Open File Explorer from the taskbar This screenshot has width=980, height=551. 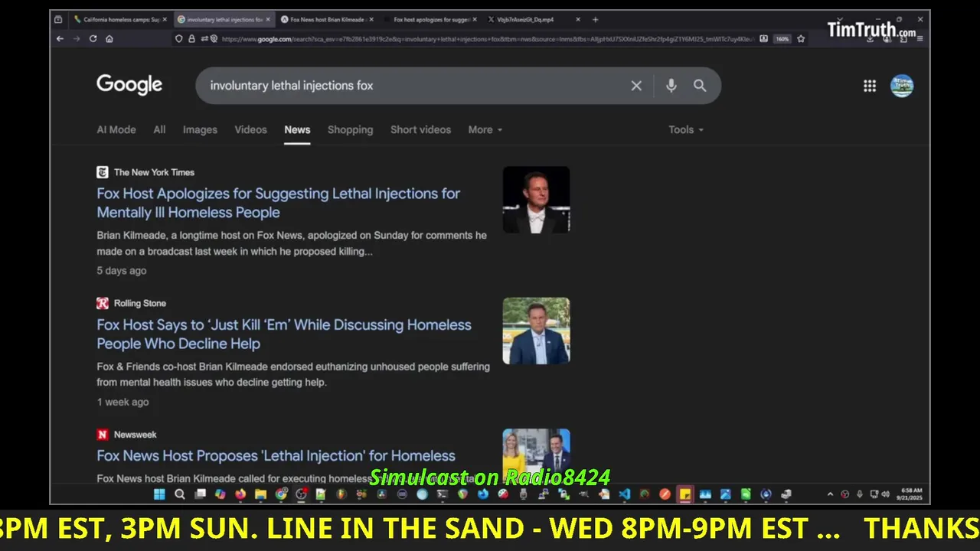pyautogui.click(x=260, y=494)
